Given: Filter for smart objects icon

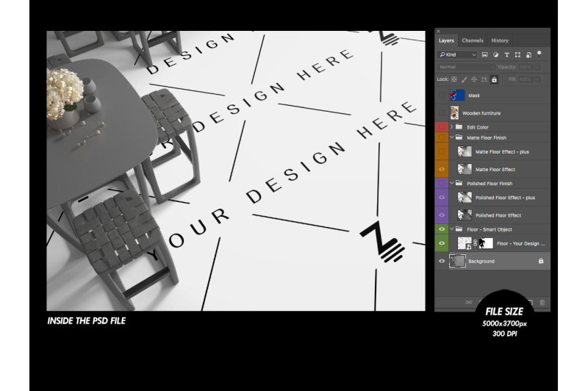Looking at the screenshot, I should (528, 54).
